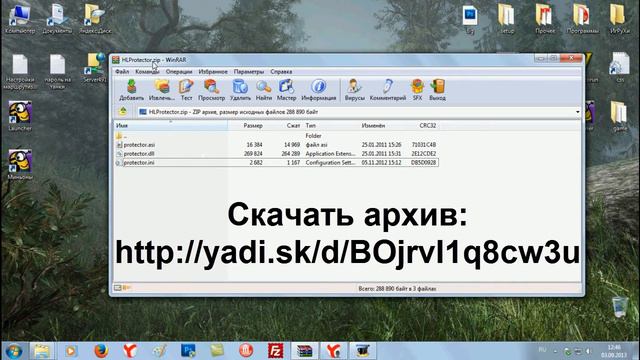The height and width of the screenshot is (360, 640).
Task: Click the setup desktop folder
Action: click(x=507, y=18)
